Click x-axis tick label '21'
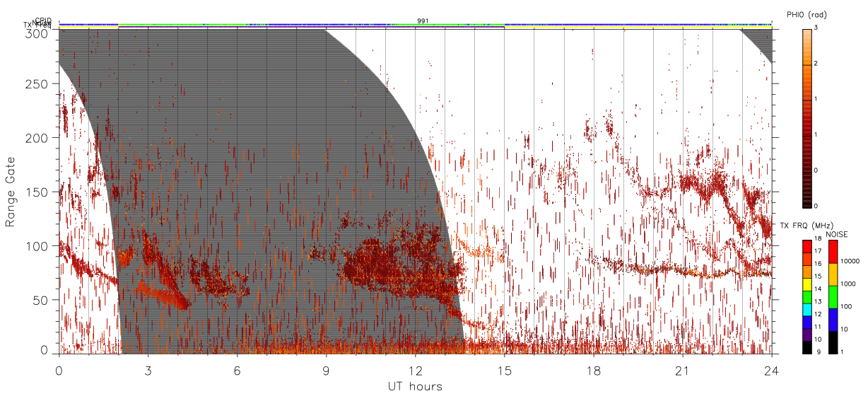 click(x=683, y=370)
